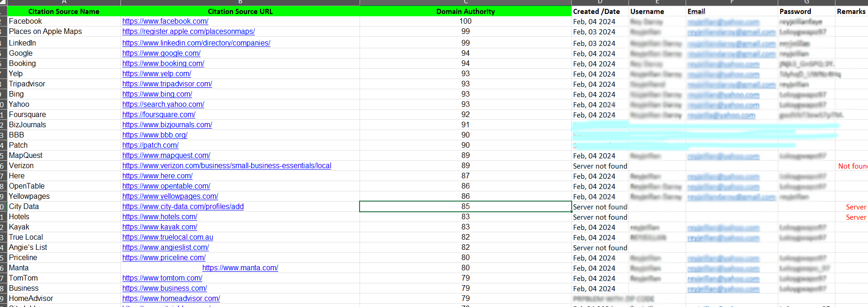Screen dimensions: 868x307
Task: Select the City Data authority cell 85
Action: pos(466,207)
